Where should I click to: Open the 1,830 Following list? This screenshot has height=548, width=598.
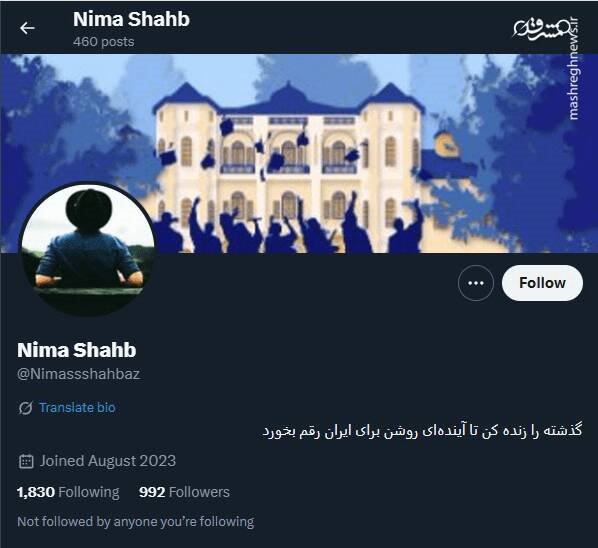[x=68, y=492]
